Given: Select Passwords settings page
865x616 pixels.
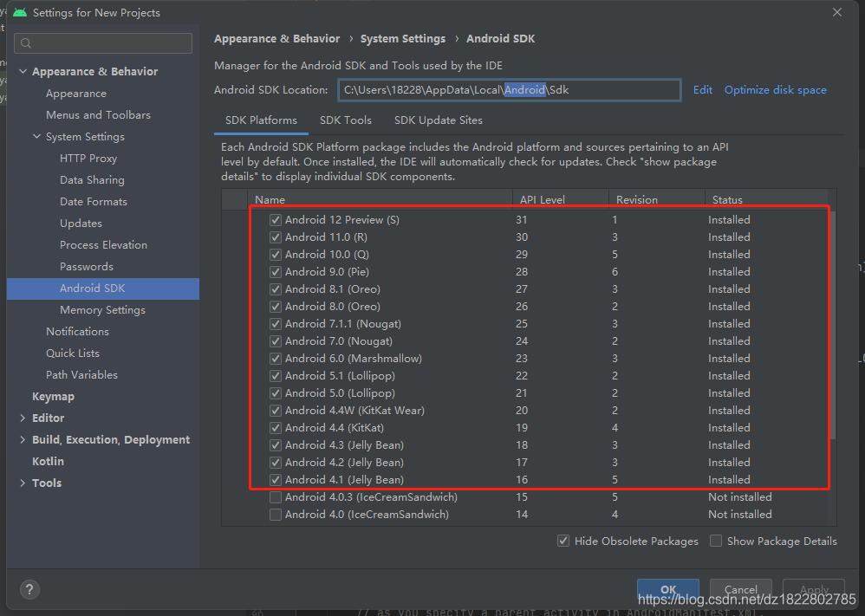Looking at the screenshot, I should tap(87, 266).
